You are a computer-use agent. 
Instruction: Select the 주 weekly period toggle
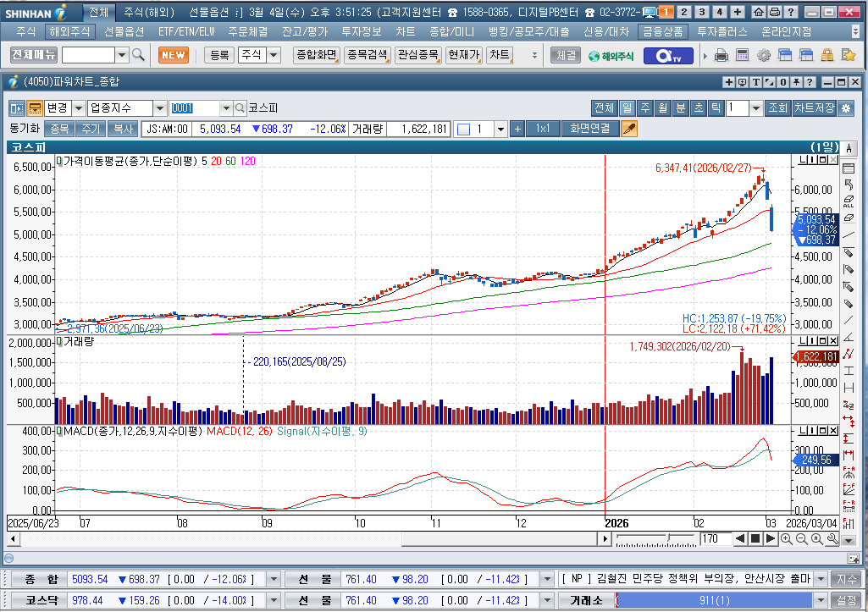(x=645, y=108)
